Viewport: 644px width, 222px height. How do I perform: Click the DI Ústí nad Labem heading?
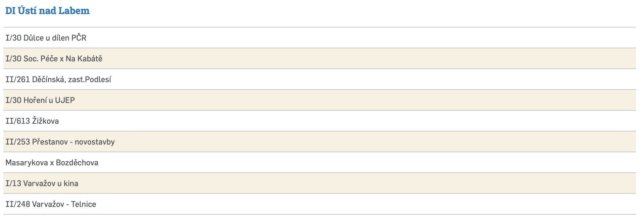(47, 11)
